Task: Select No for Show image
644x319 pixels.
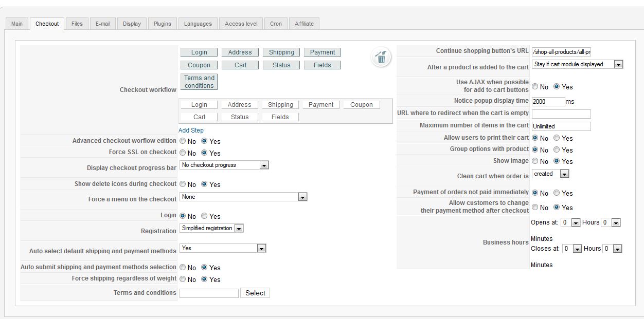Action: pos(534,161)
